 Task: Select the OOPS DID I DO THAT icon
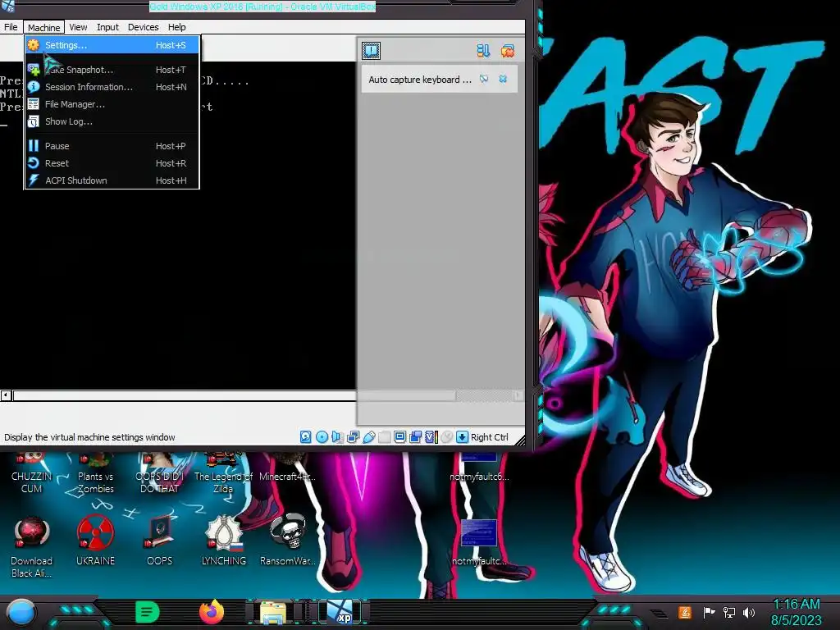click(160, 474)
